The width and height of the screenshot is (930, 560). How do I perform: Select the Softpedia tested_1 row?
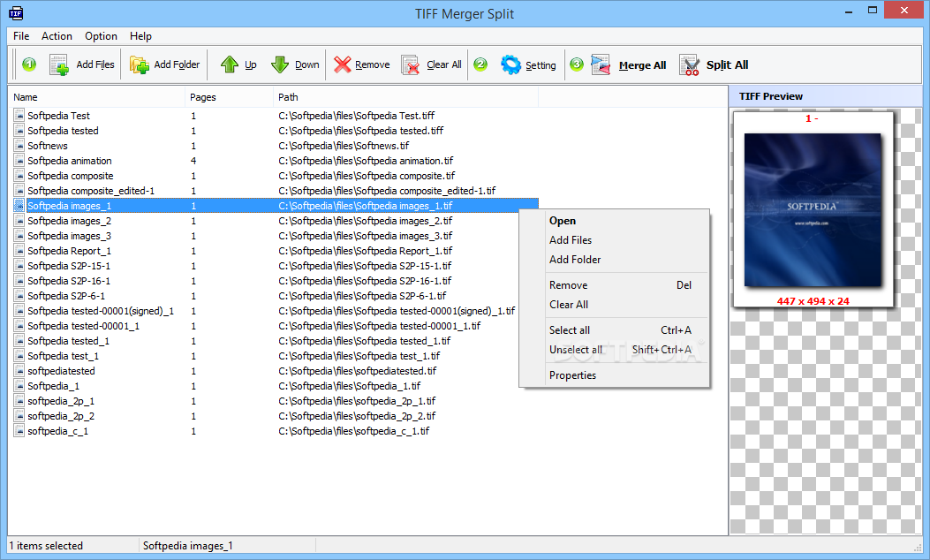[x=276, y=341]
